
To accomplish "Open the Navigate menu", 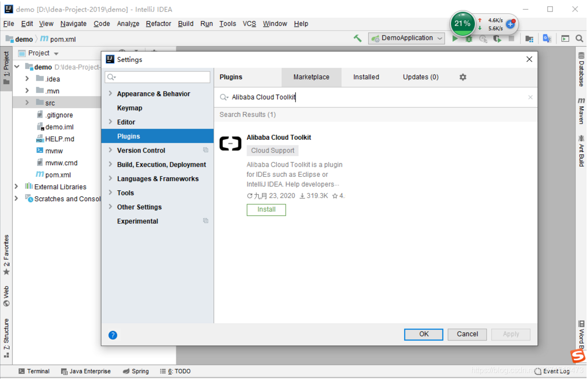I will coord(73,24).
